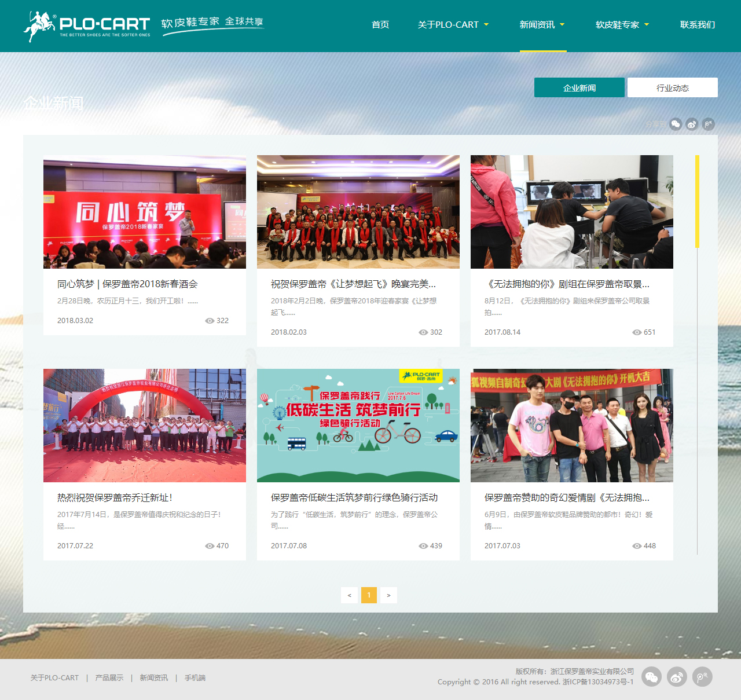
Task: Click 低碳生活 筑梦前行 cycling poster thumbnail
Action: (358, 426)
